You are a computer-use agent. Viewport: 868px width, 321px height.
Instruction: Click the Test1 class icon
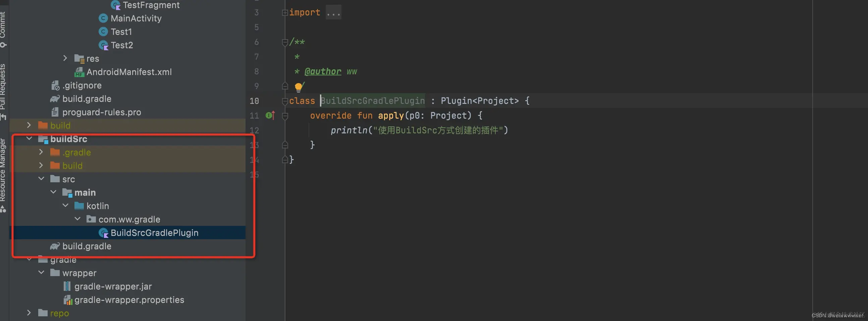[x=103, y=31]
